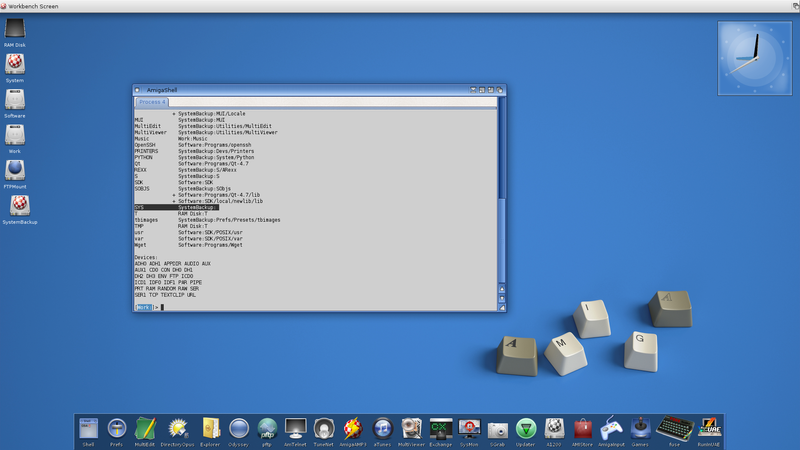The width and height of the screenshot is (800, 450).
Task: Launch RunInUAE from the dock
Action: [x=709, y=428]
